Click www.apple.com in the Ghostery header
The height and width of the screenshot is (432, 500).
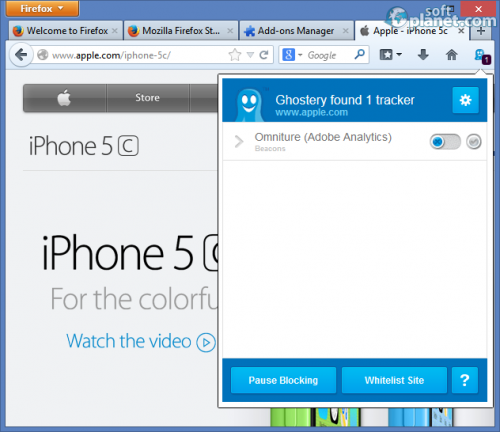(x=311, y=112)
